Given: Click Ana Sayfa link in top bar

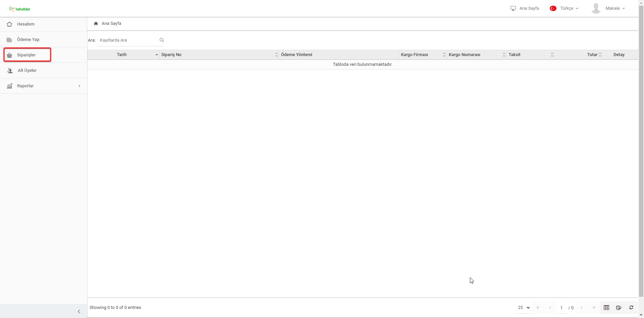Looking at the screenshot, I should (x=529, y=8).
